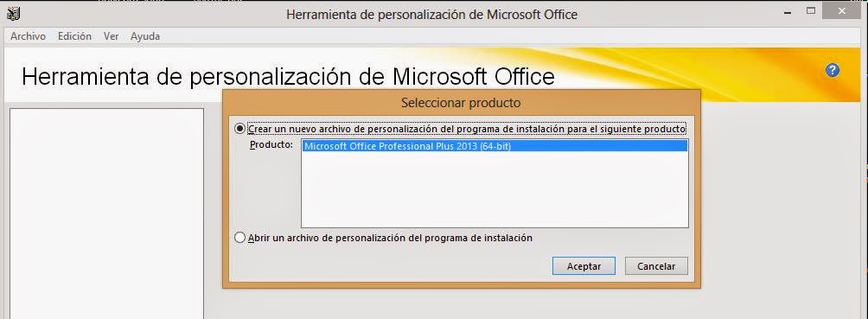Image resolution: width=868 pixels, height=319 pixels.
Task: Select the 'Crear un nuevo archivo de personalización' radio button
Action: coord(239,129)
